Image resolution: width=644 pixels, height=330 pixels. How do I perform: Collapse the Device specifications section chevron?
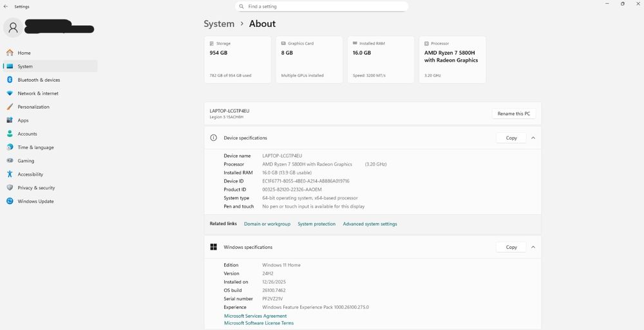(533, 138)
